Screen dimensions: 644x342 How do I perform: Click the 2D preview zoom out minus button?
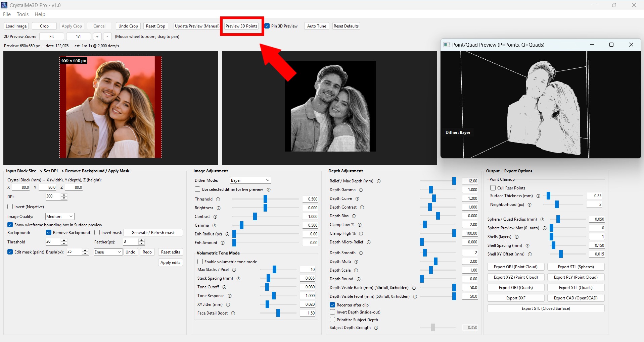coord(107,36)
